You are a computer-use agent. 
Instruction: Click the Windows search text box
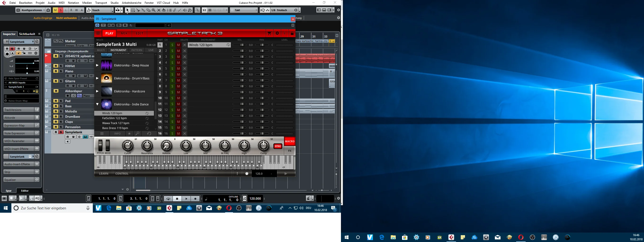(x=52, y=208)
